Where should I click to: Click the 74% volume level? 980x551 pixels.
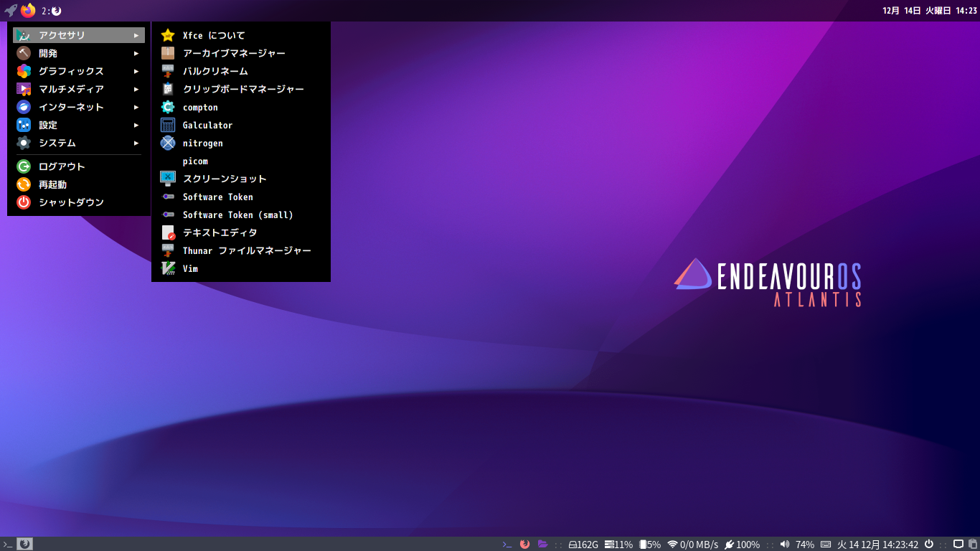[805, 545]
